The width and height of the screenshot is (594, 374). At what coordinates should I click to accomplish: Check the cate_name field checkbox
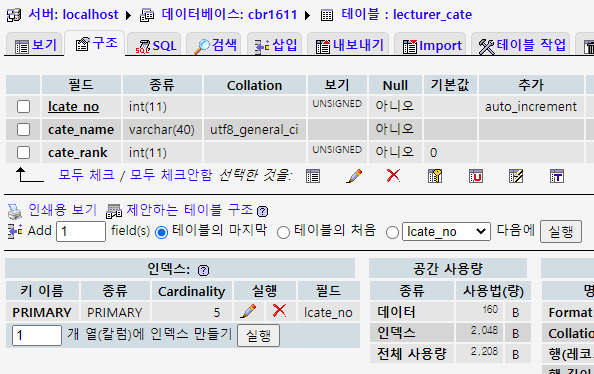pos(23,130)
